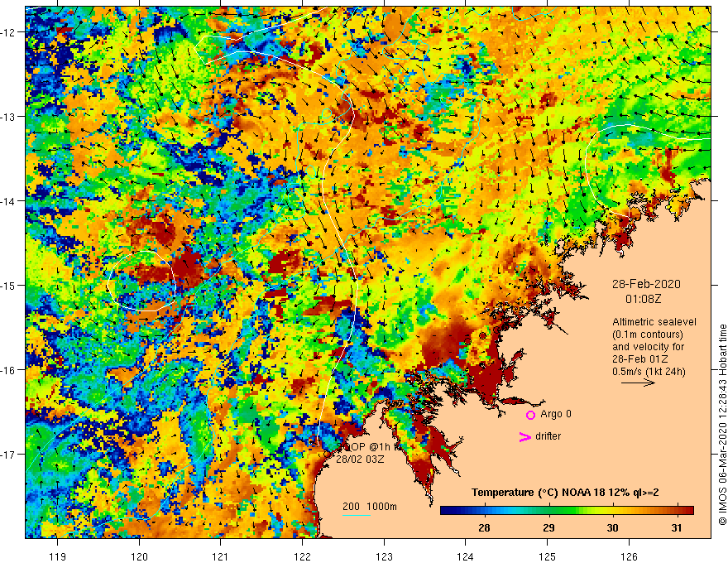Click the latitude label -15
The height and width of the screenshot is (563, 728).
[8, 285]
